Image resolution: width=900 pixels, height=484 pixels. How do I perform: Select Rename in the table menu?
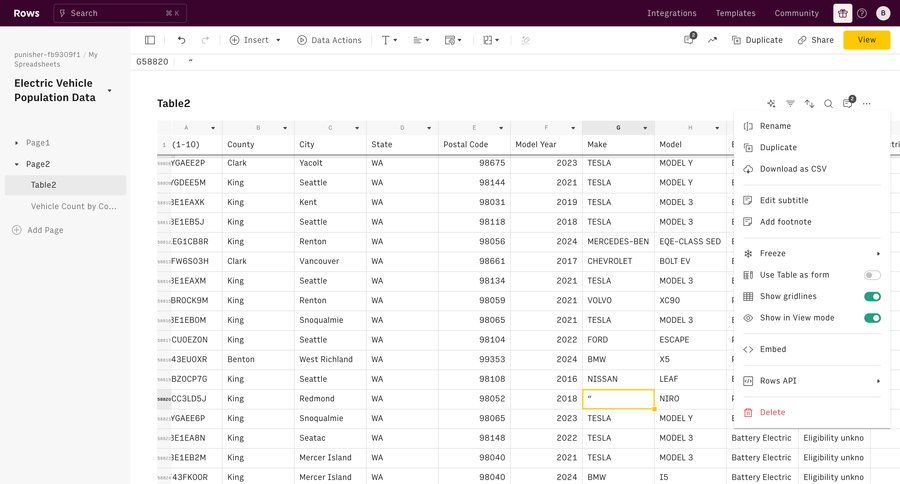pos(812,126)
